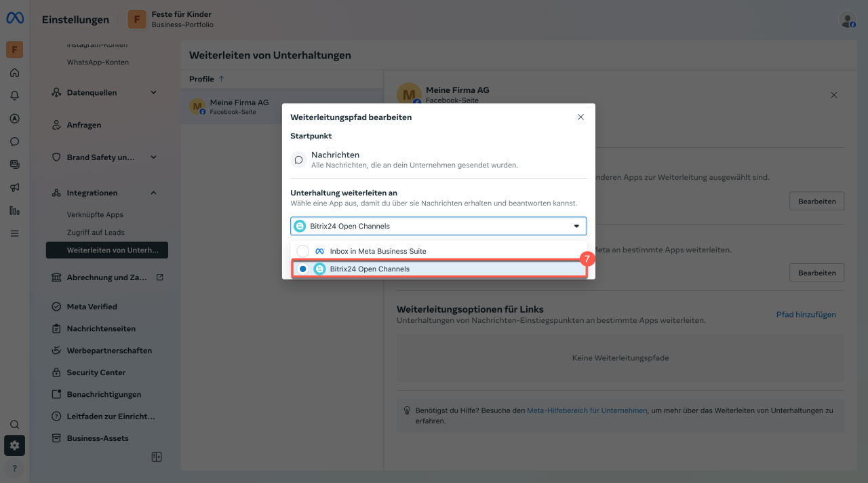Image resolution: width=868 pixels, height=483 pixels.
Task: Select the Bitrix24 Open Channels radio option
Action: pyautogui.click(x=303, y=269)
